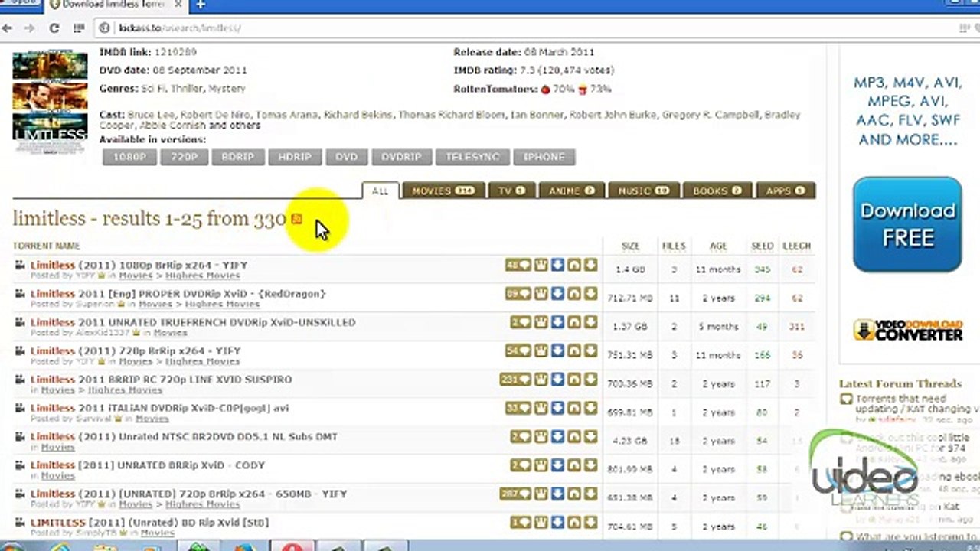Open the speed dial grid icon

pos(78,28)
